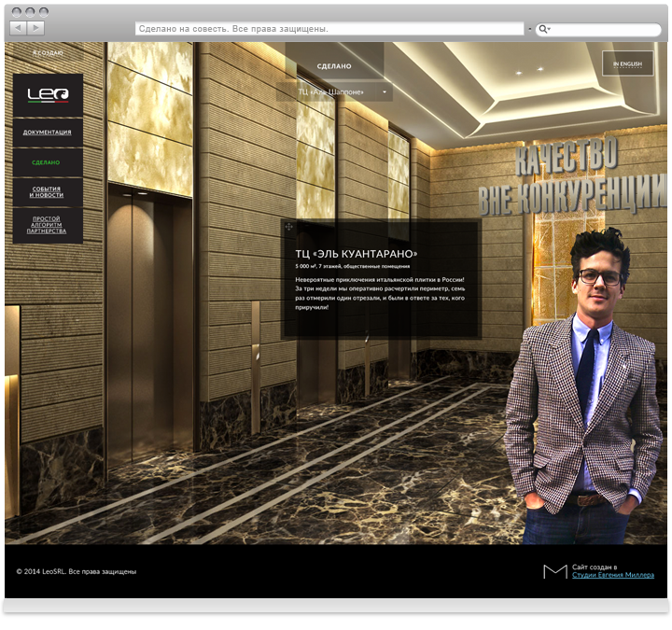
Task: Click the magnifier icon in the search field
Action: click(544, 30)
